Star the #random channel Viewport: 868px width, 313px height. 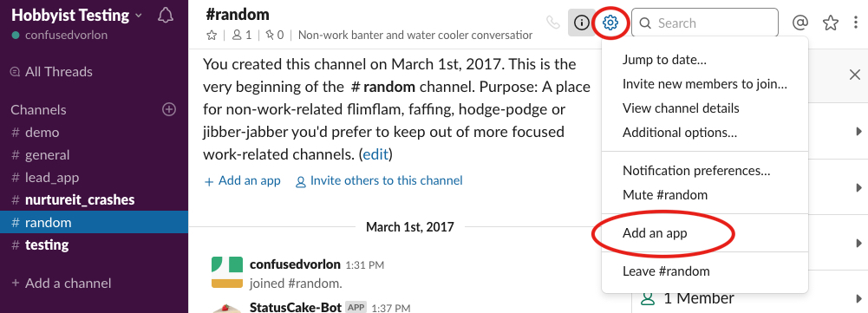[x=211, y=36]
